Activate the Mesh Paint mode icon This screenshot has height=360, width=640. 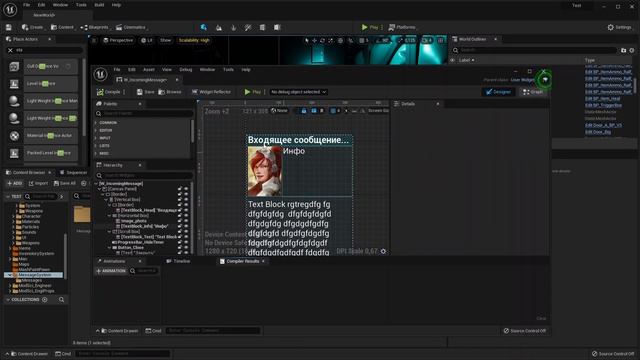tap(248, 27)
